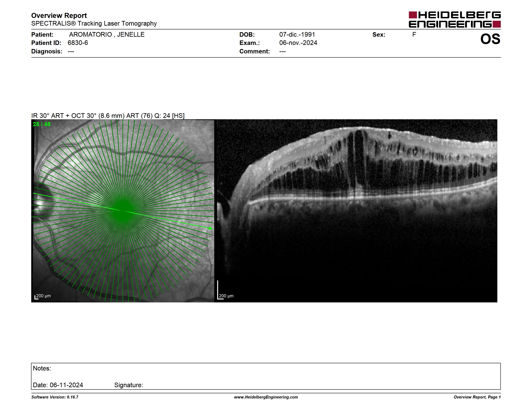The image size is (532, 411).
Task: Click the 200 µm scale on fundus image
Action: [x=43, y=296]
